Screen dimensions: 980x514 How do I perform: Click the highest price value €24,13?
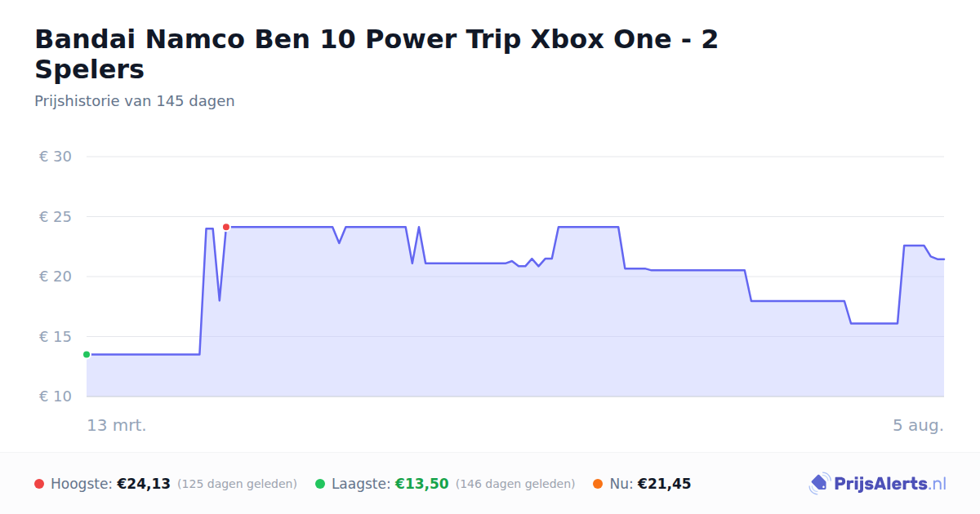click(x=144, y=484)
